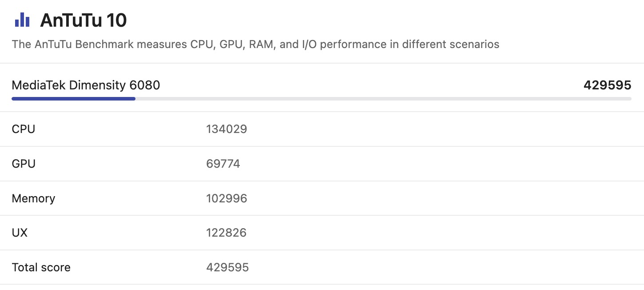Click the "Total score" row label
644x290 pixels.
point(41,267)
